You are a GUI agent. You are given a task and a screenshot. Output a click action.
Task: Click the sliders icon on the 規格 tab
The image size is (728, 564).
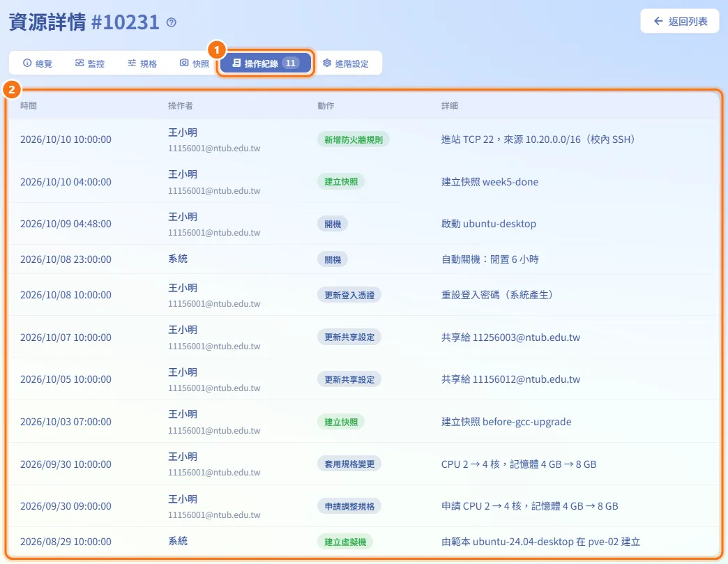click(x=132, y=63)
